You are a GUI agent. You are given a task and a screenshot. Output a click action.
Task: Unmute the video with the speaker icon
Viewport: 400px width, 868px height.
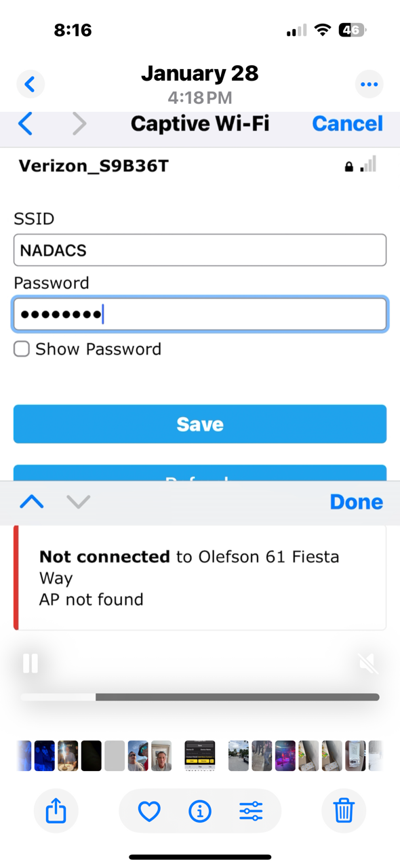tap(368, 663)
